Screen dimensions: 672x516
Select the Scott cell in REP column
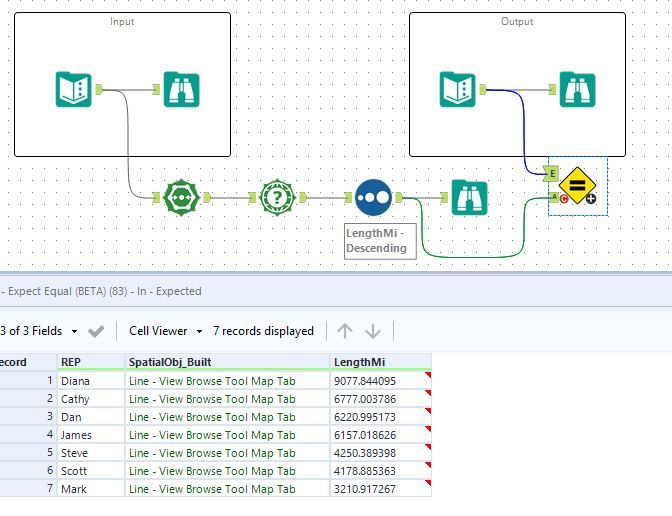(91, 471)
